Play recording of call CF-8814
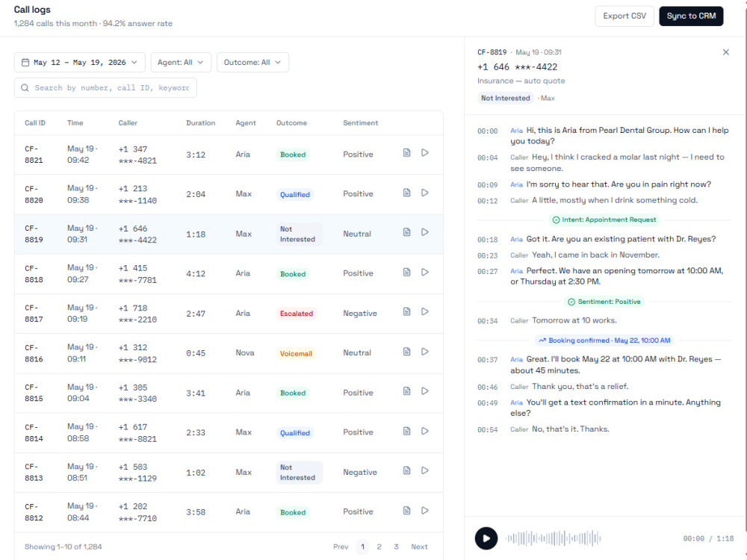The width and height of the screenshot is (747, 560). click(425, 432)
